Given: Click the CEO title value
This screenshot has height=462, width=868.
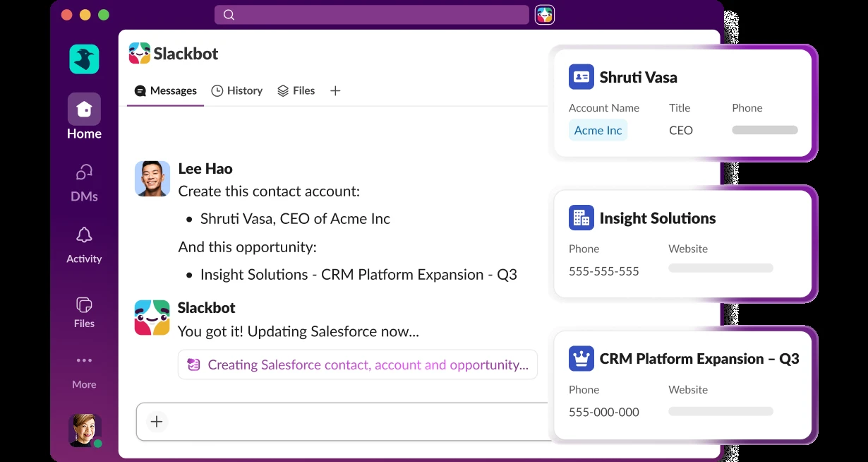Looking at the screenshot, I should coord(681,130).
